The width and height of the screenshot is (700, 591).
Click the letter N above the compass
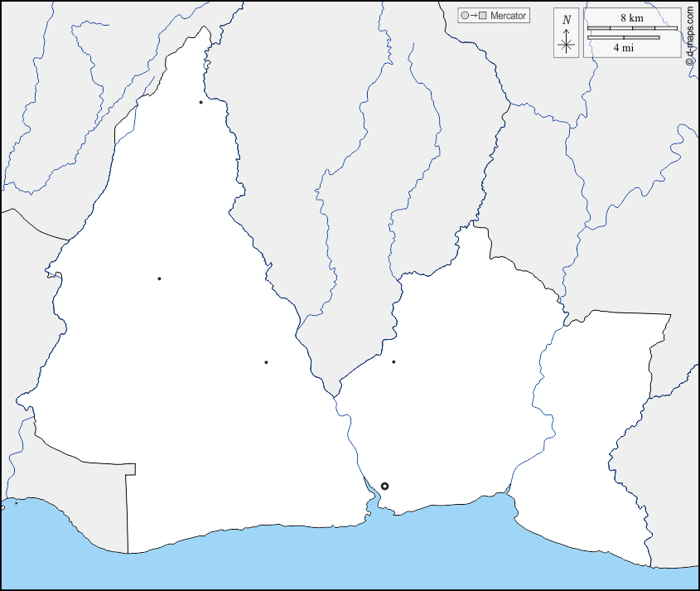pos(567,20)
